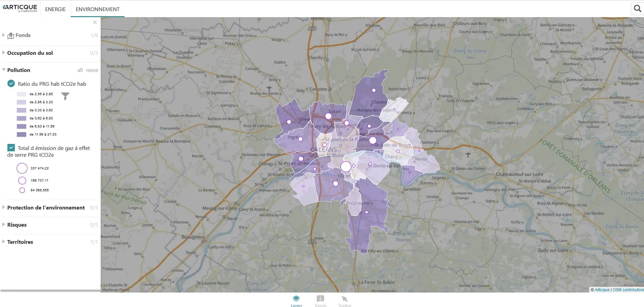Deselect Pollution layers with none
Viewport: 644px width, 307px height.
pos(92,70)
